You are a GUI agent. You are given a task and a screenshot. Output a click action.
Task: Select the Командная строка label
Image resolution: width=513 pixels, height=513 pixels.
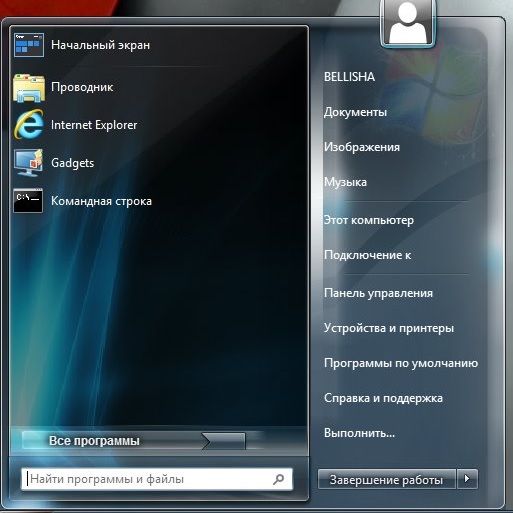click(101, 201)
